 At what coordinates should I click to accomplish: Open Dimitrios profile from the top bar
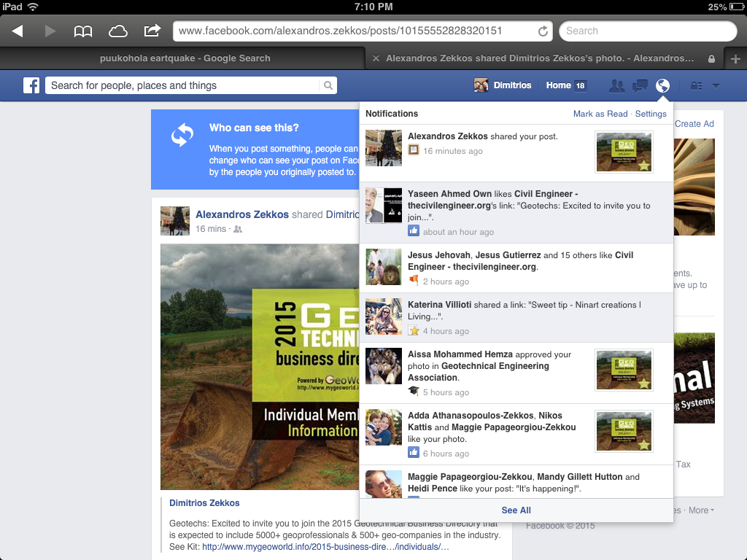pyautogui.click(x=503, y=85)
